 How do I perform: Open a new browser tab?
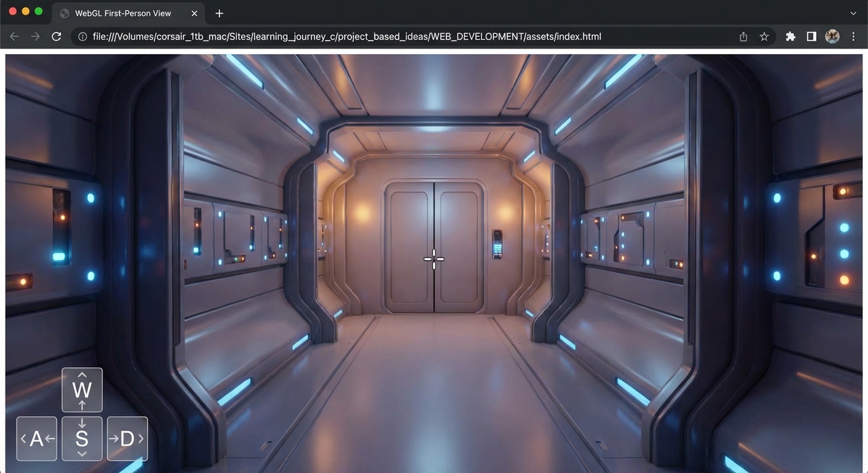219,13
